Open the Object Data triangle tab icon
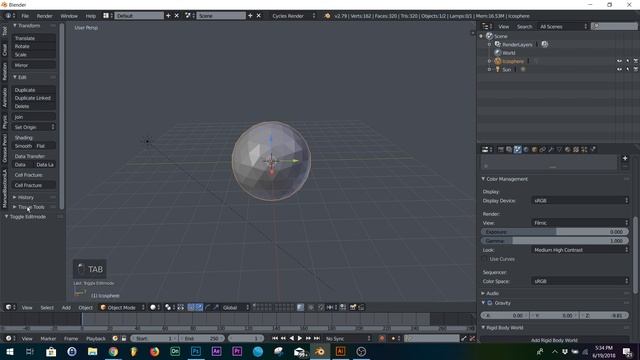The height and width of the screenshot is (360, 640). 559,149
